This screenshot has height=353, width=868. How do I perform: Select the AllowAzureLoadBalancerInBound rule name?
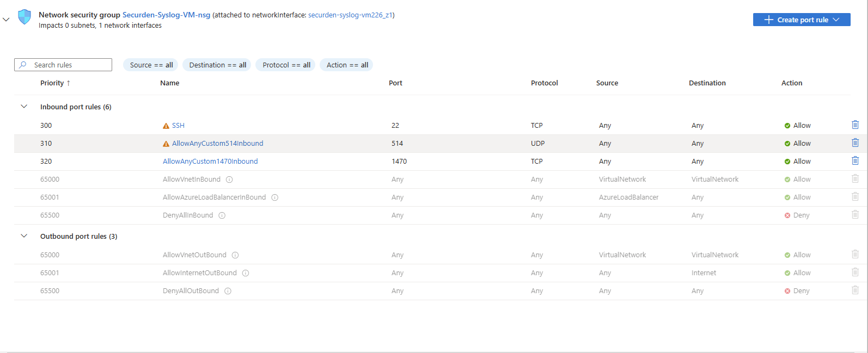pyautogui.click(x=215, y=197)
